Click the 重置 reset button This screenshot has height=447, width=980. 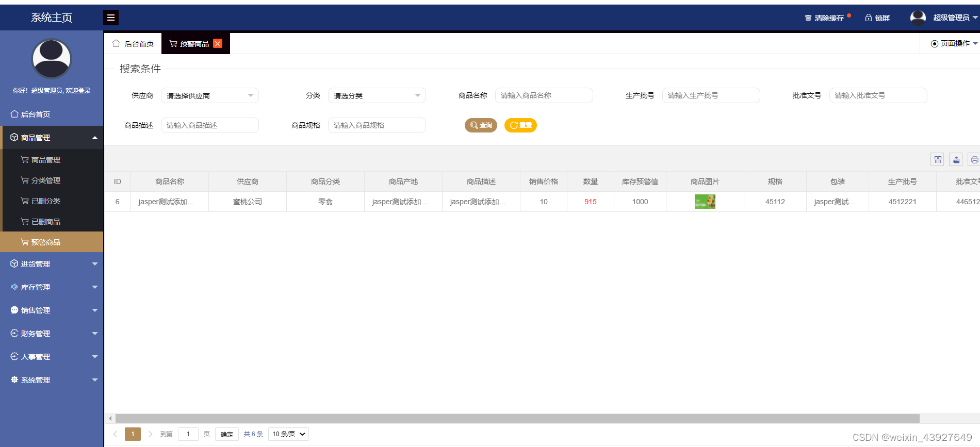pyautogui.click(x=520, y=125)
